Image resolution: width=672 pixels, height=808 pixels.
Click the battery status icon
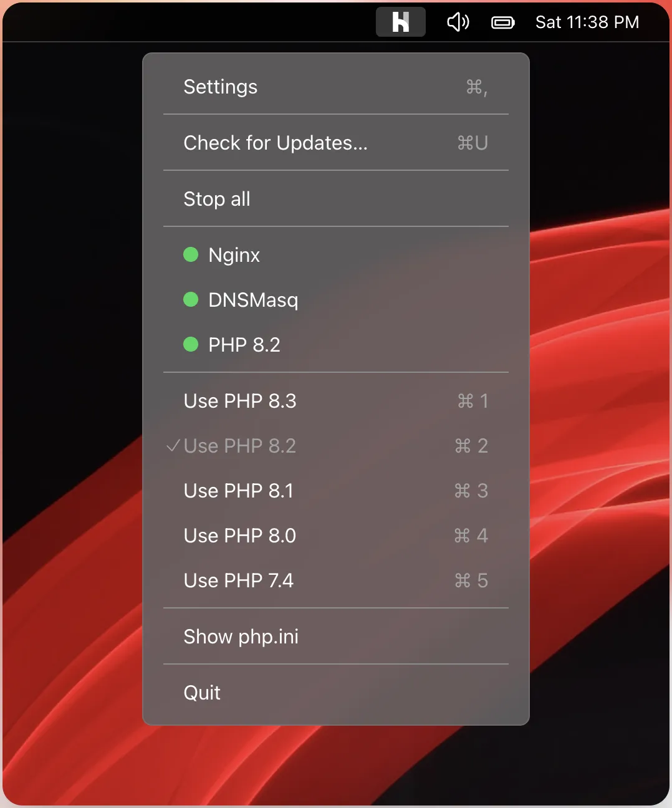(503, 23)
